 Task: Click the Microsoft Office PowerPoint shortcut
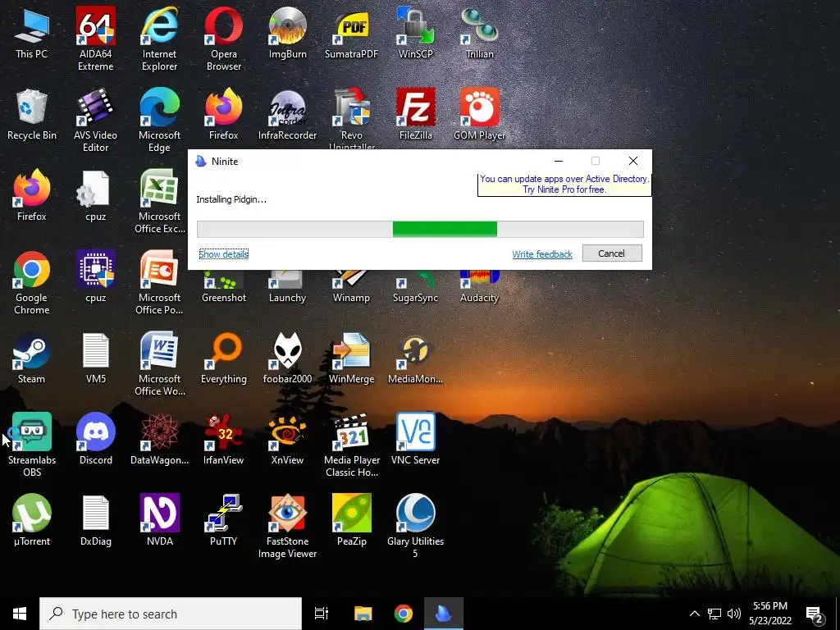[159, 283]
